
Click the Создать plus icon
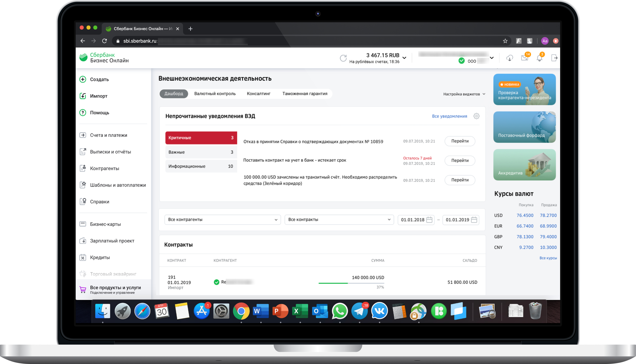[x=83, y=79]
